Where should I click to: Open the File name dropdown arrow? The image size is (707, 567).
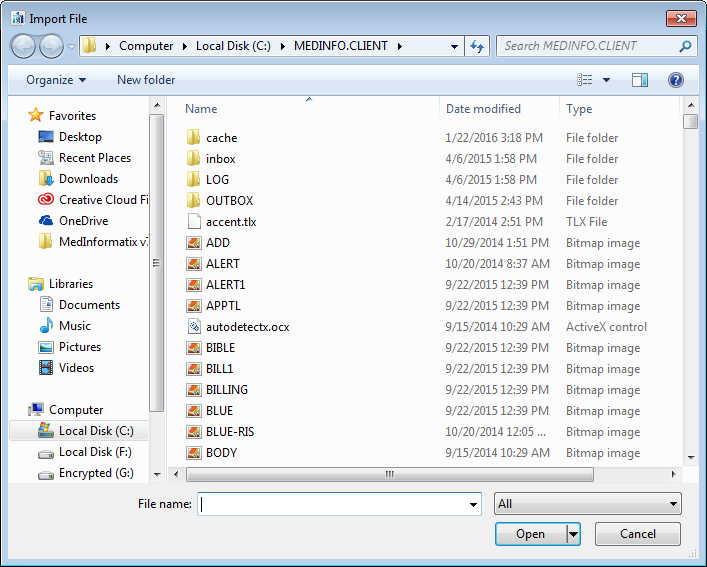point(473,504)
